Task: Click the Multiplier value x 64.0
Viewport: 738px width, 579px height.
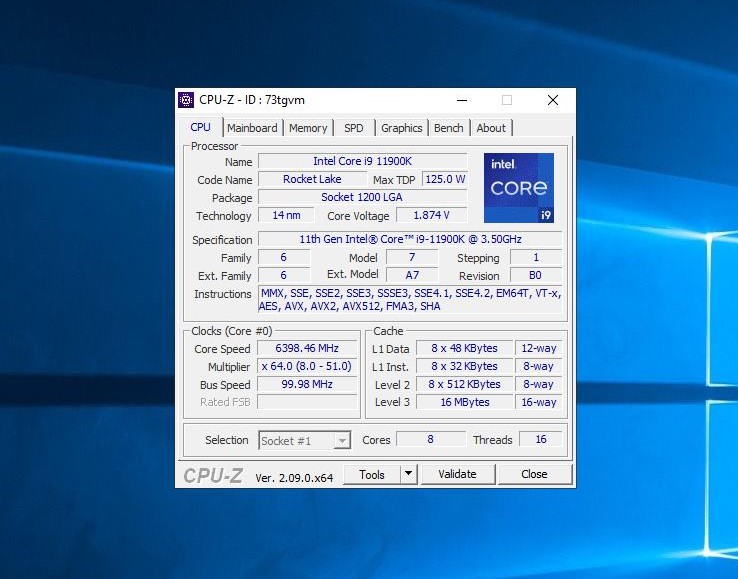Action: tap(307, 366)
